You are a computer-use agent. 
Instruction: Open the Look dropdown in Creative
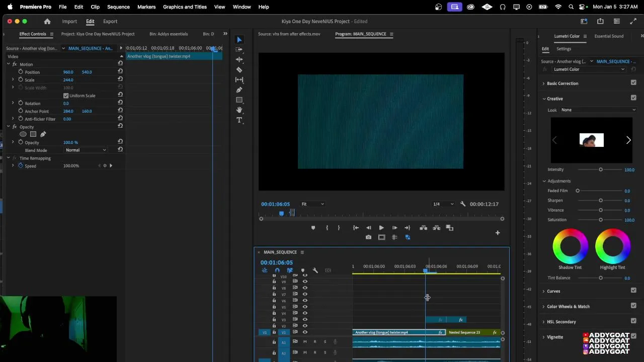coord(598,110)
